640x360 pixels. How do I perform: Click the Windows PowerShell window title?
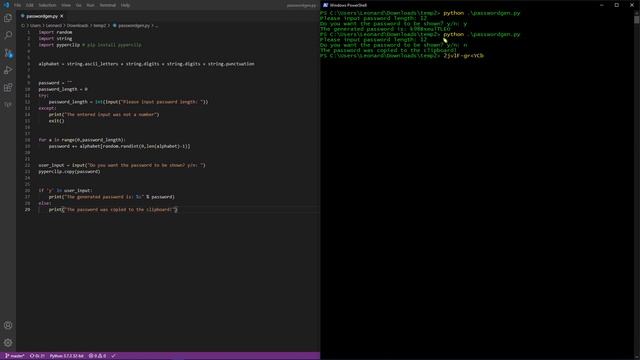348,5
